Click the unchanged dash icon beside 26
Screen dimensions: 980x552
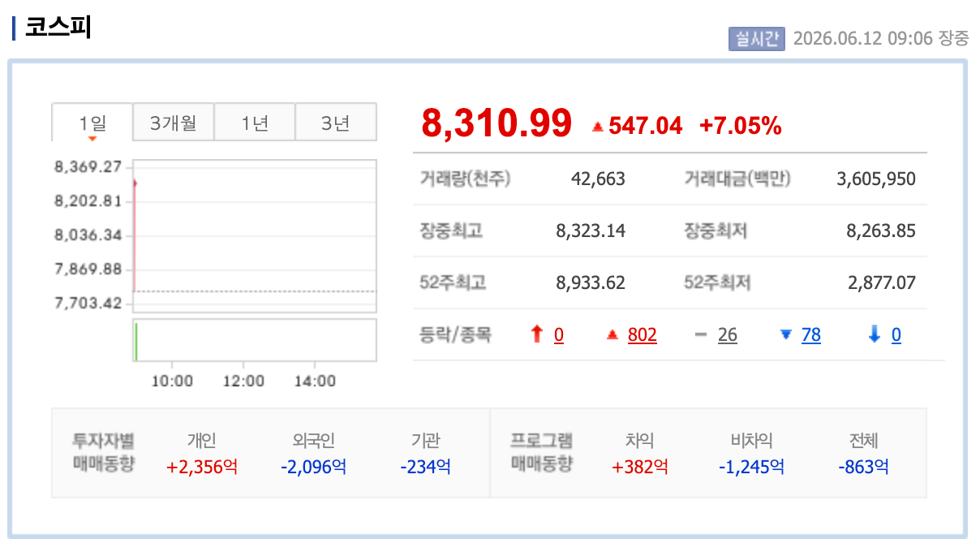pos(702,335)
